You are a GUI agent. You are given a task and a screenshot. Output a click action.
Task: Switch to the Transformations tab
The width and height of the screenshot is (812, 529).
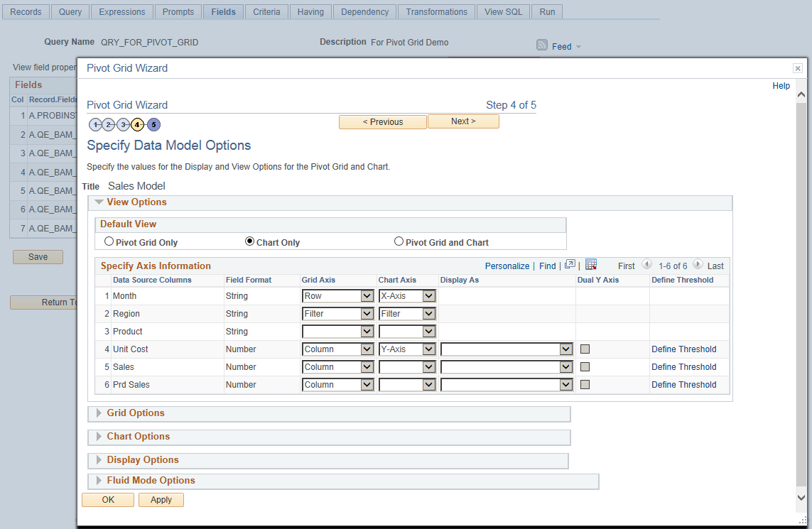(x=435, y=11)
